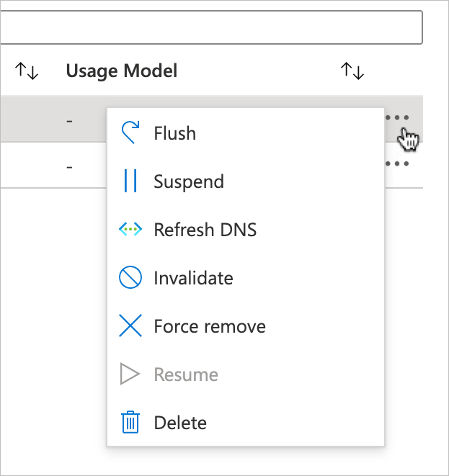Choose the Flush label in context menu

(174, 133)
